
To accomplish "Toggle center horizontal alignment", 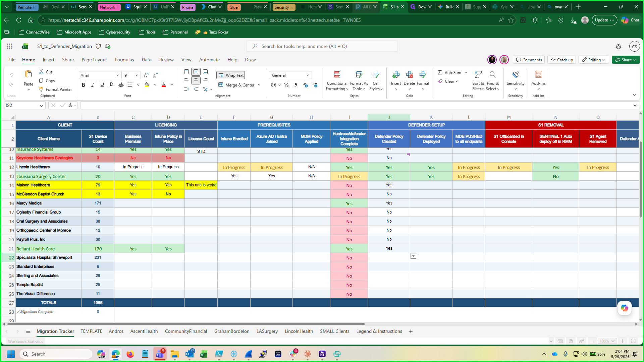I will click(x=196, y=80).
